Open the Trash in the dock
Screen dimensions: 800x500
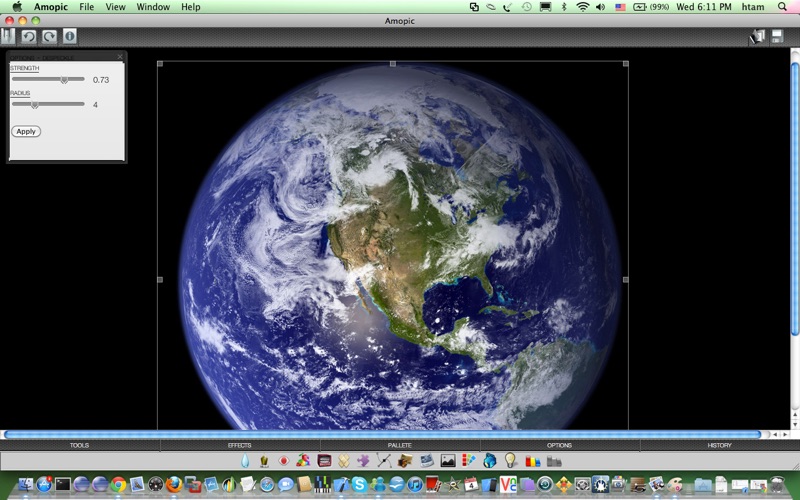click(777, 484)
